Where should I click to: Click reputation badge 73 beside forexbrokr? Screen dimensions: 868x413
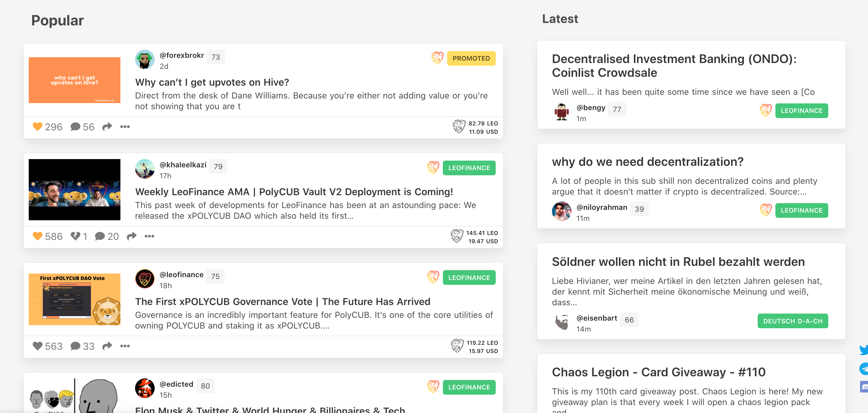pos(216,57)
